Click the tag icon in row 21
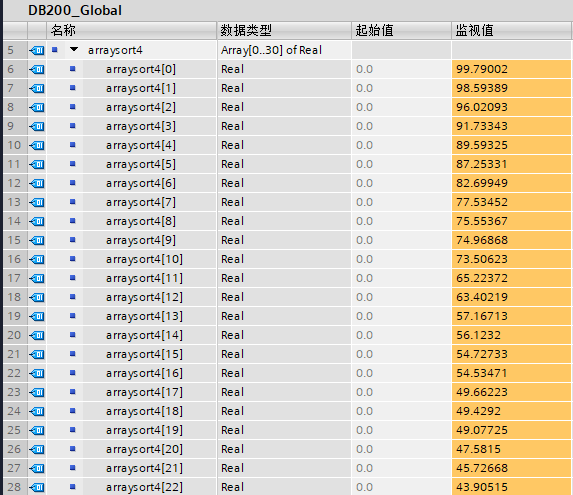573x495 pixels. [37, 354]
